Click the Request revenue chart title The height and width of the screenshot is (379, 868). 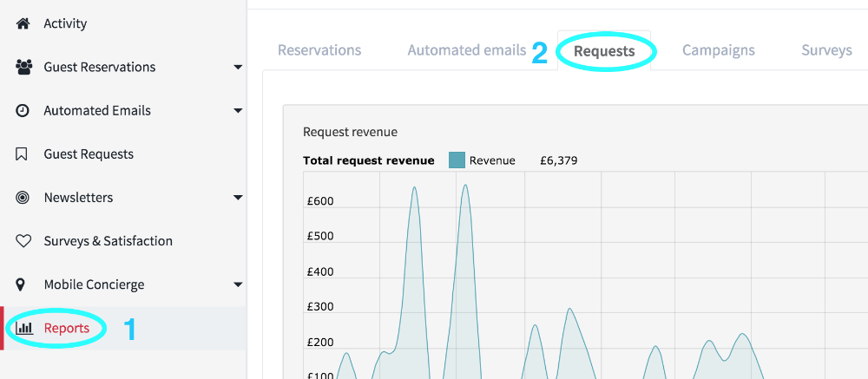pos(350,132)
